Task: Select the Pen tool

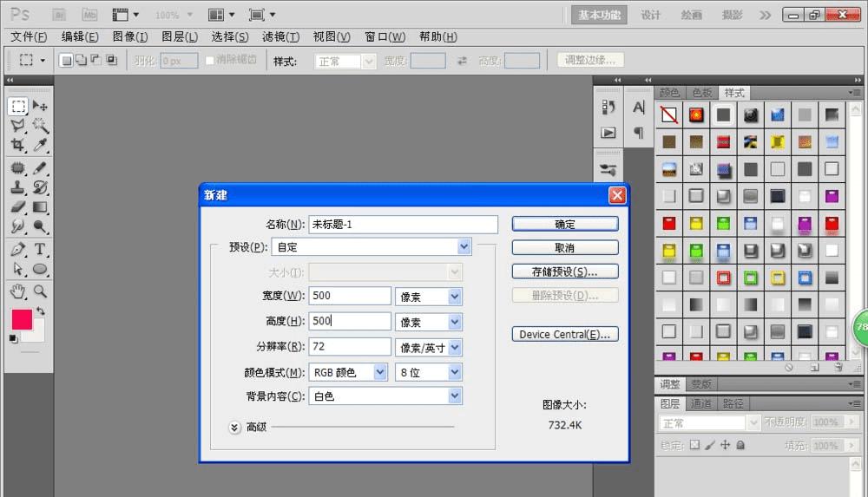Action: point(17,250)
